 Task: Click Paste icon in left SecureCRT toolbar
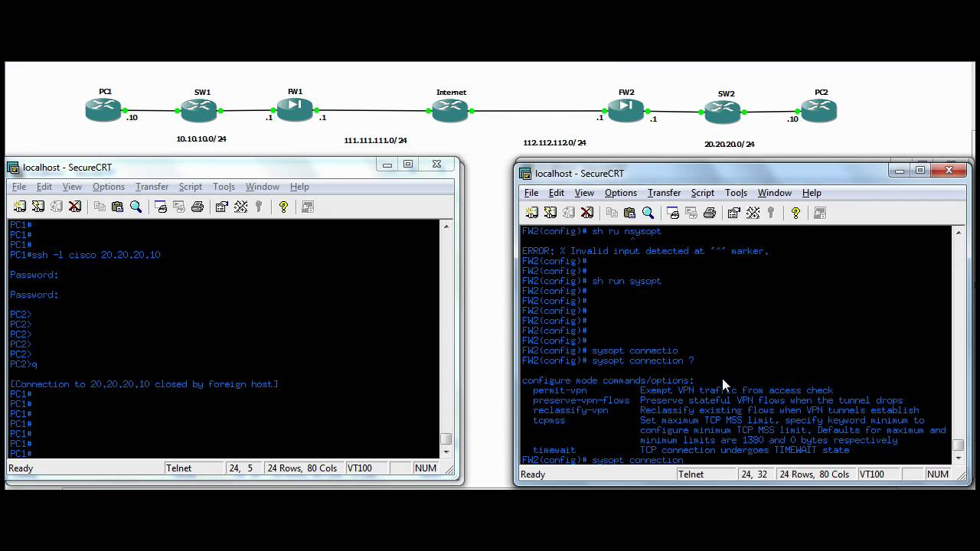coord(118,207)
